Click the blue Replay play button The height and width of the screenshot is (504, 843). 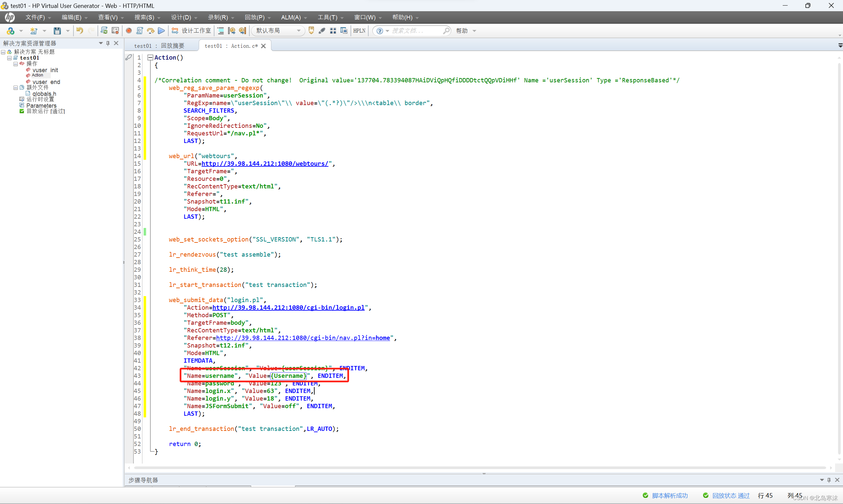(x=162, y=31)
